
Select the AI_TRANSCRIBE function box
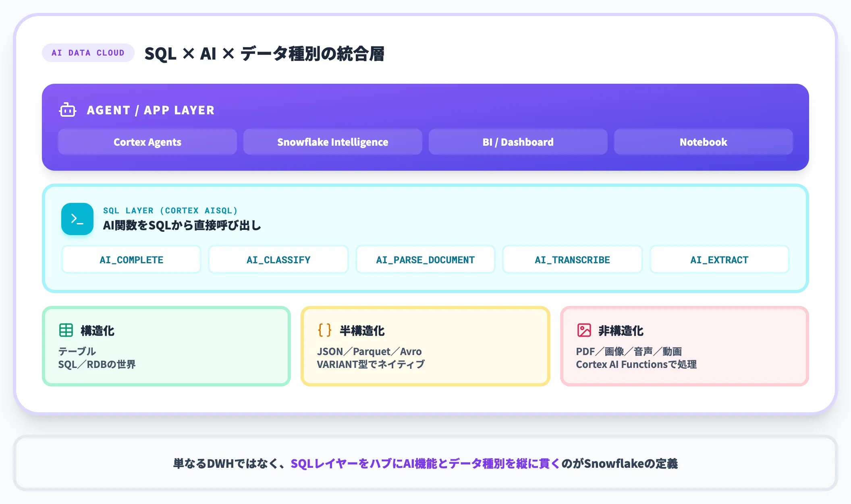573,260
